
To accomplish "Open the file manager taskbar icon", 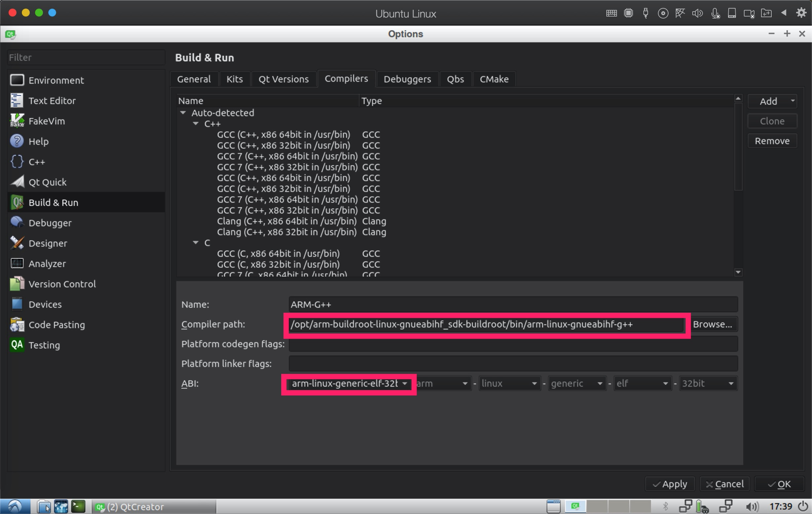I will point(44,507).
